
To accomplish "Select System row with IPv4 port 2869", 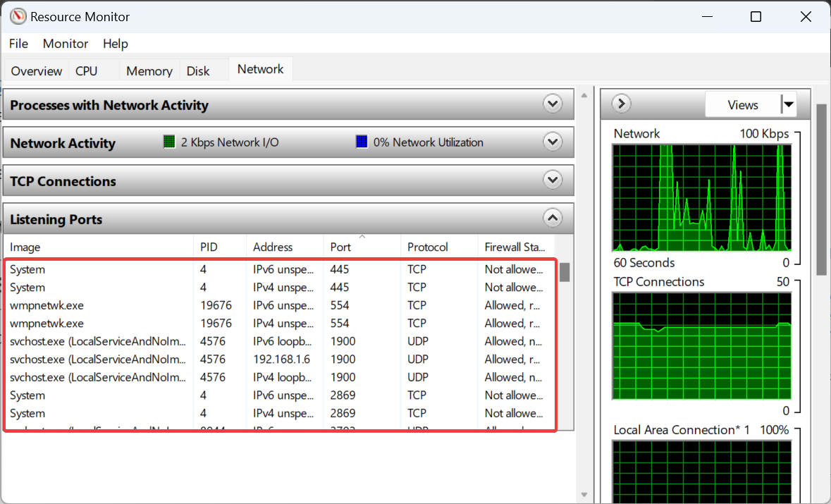I will [x=280, y=413].
